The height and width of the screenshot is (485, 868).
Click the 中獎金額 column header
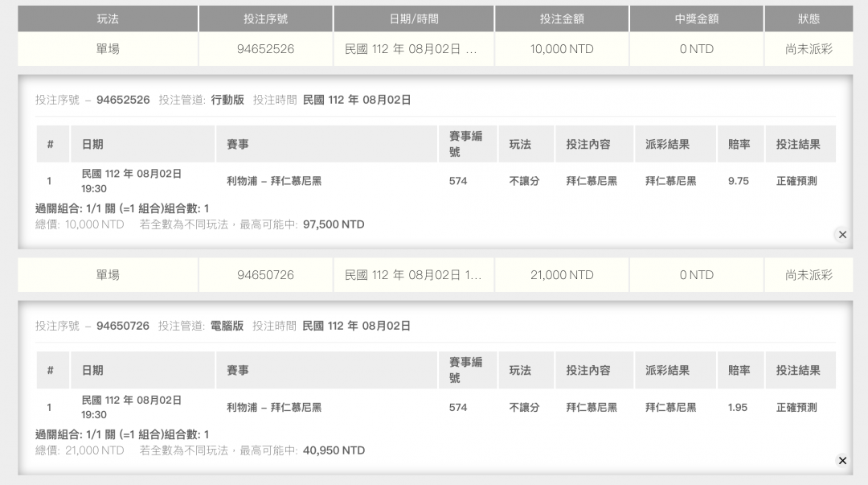[696, 18]
